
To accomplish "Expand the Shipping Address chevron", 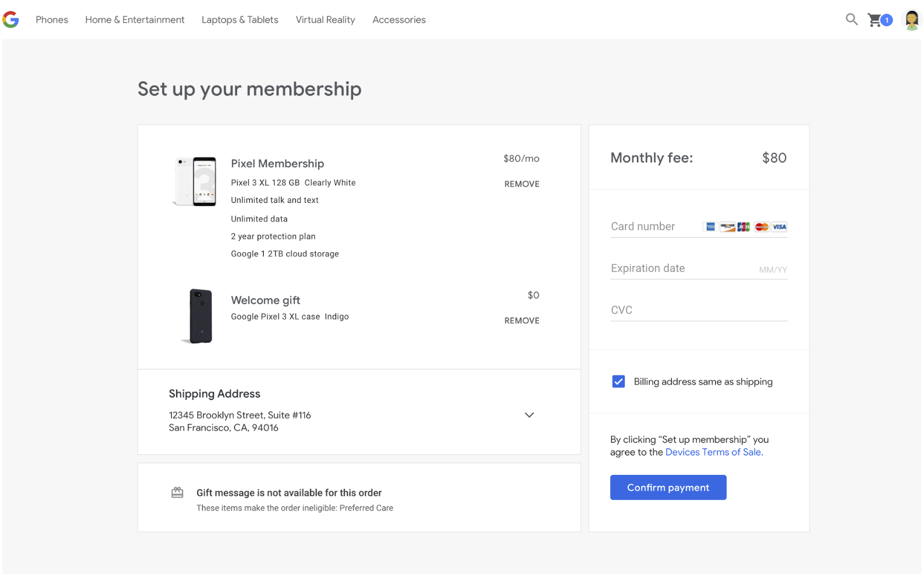I will (529, 415).
